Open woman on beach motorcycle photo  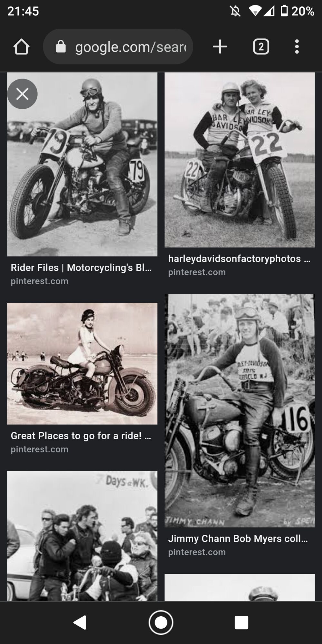82,364
